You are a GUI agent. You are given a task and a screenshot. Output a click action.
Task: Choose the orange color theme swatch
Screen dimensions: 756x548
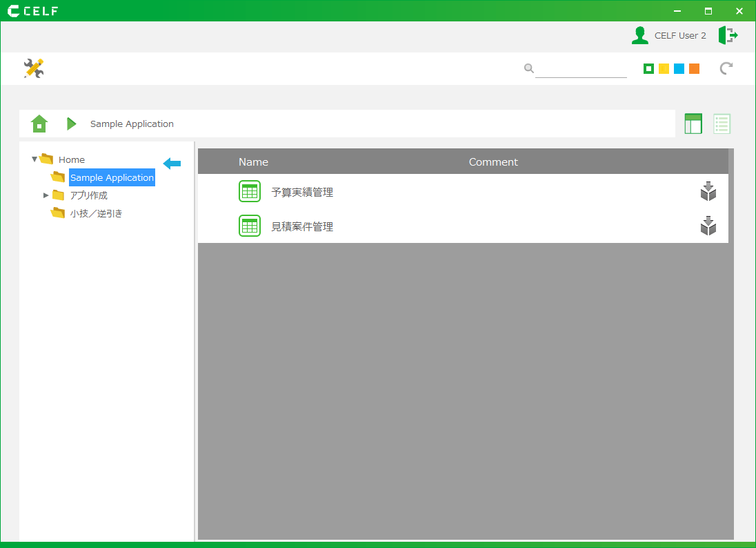pyautogui.click(x=694, y=68)
